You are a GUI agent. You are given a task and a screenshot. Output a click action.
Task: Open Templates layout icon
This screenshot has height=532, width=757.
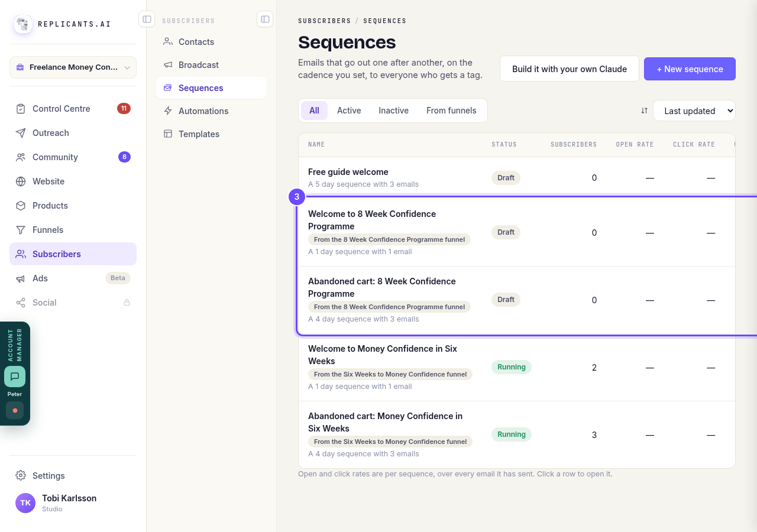(x=168, y=134)
